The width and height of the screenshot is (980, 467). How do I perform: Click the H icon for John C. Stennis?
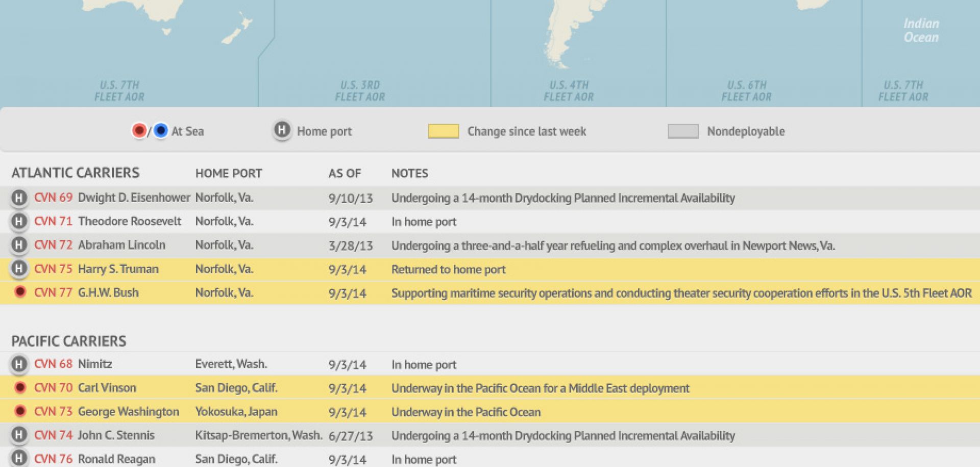point(19,435)
